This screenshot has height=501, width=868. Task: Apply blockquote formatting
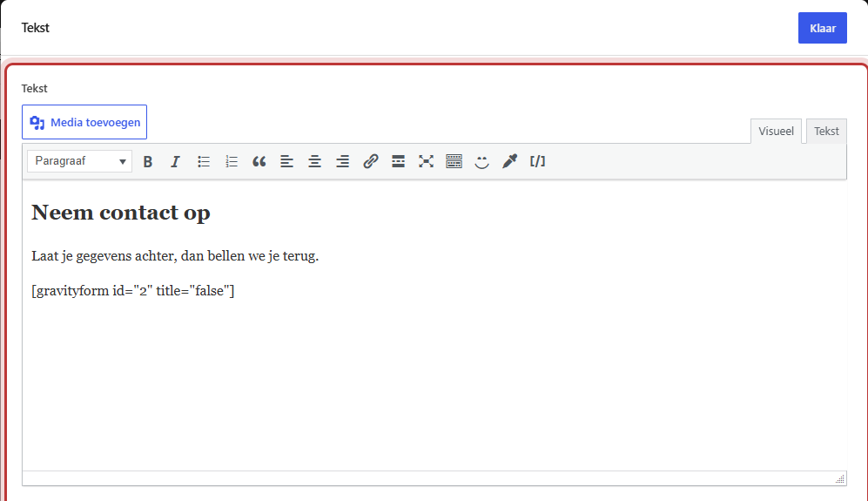(x=259, y=161)
